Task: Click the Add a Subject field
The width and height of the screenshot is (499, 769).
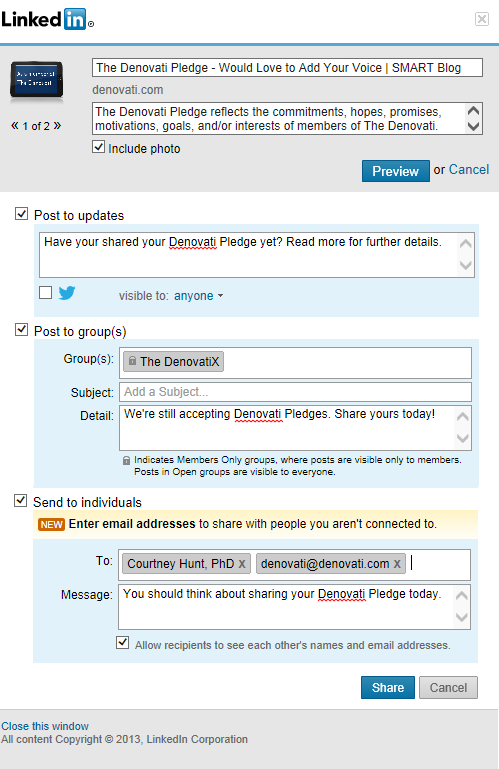Action: click(x=295, y=392)
